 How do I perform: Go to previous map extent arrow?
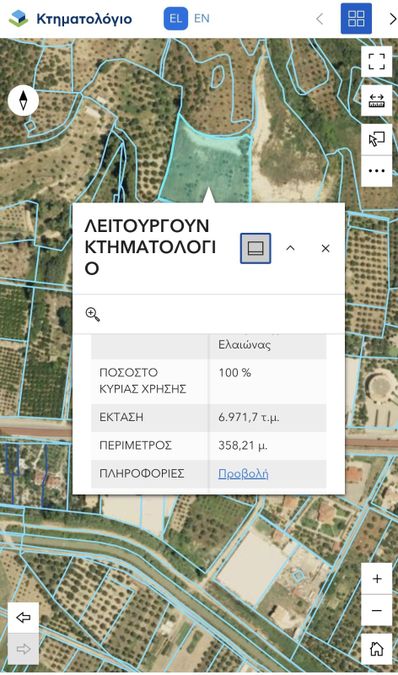(23, 618)
